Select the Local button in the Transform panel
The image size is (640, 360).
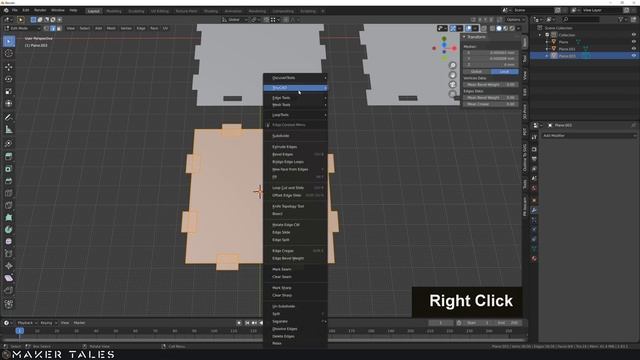coord(504,72)
